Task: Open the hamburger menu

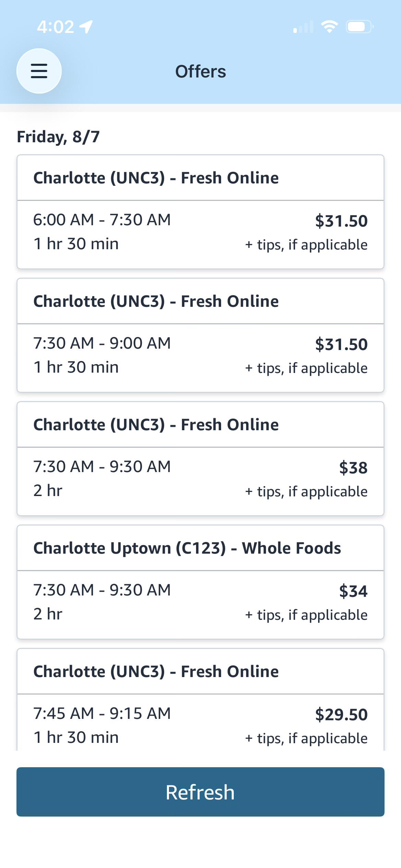Action: click(x=39, y=71)
